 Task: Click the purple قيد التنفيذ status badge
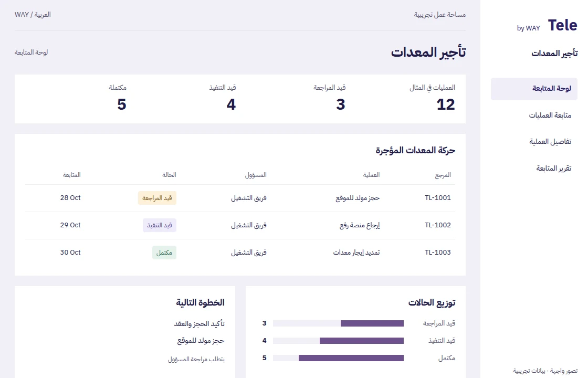[x=160, y=225]
